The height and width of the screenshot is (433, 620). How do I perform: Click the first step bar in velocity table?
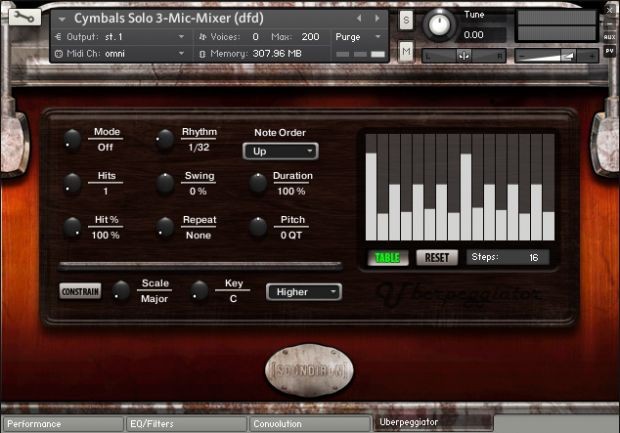coord(371,197)
